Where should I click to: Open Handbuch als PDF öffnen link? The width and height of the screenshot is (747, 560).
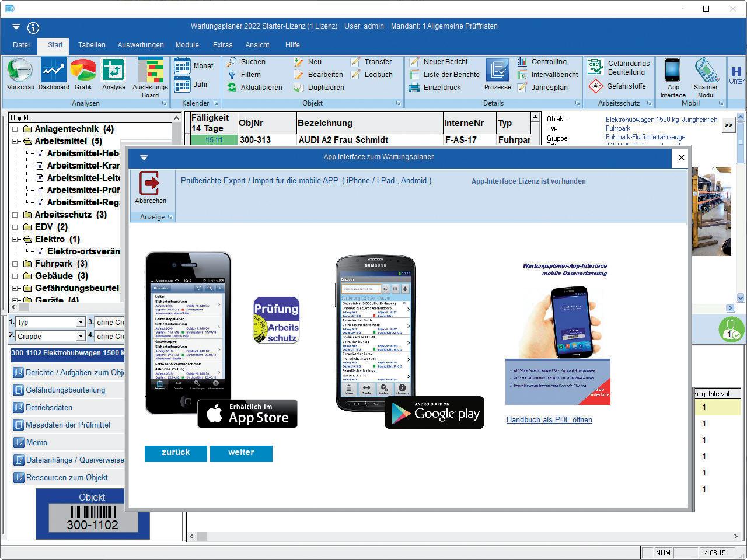pos(549,420)
